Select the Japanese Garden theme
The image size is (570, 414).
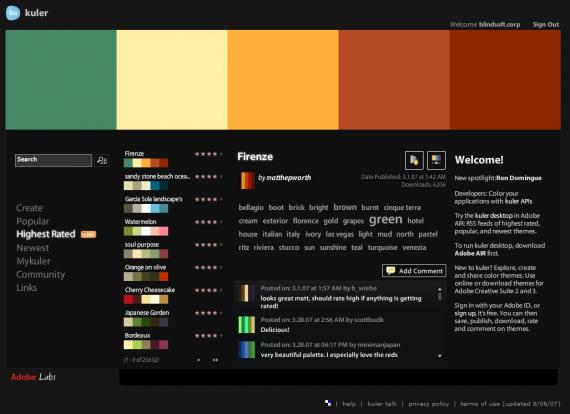[x=146, y=313]
